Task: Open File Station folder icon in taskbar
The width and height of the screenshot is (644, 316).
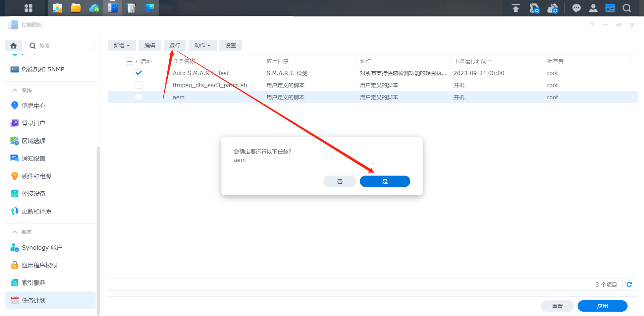Action: tap(76, 8)
